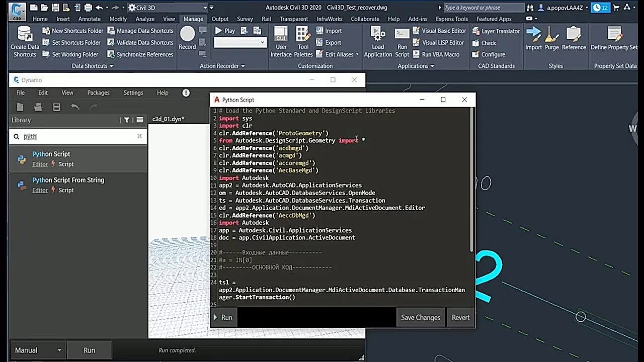Open Tool Palettes customization
644x362 pixels.
[303, 42]
